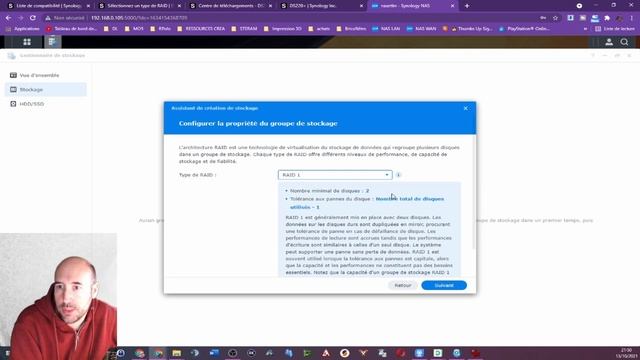Click the Suivant button
This screenshot has width=640, height=360.
pyautogui.click(x=444, y=285)
